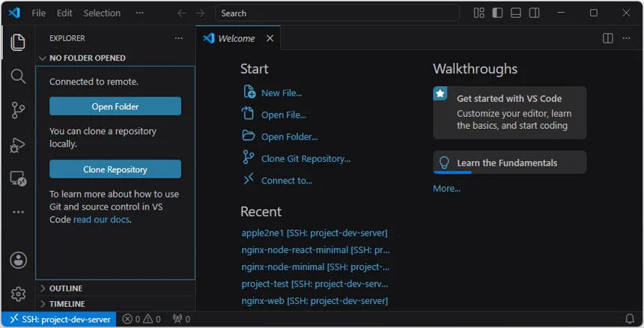644x328 pixels.
Task: Click the Open Folder button in Explorer
Action: [115, 106]
